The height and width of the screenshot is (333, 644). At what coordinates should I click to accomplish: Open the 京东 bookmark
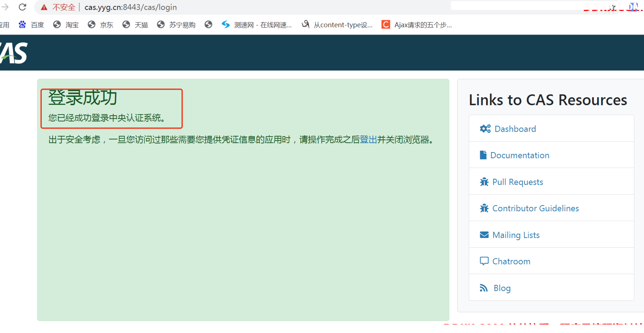tap(107, 25)
